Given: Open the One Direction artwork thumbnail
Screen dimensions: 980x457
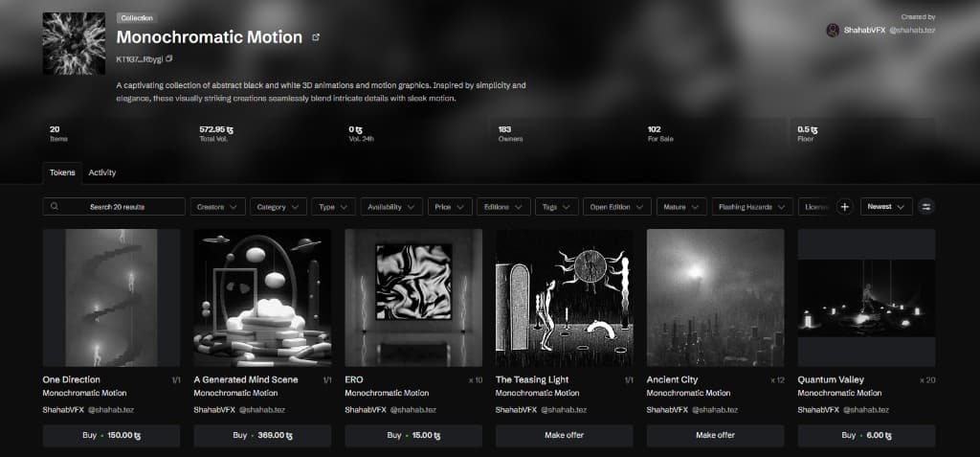Looking at the screenshot, I should point(111,297).
